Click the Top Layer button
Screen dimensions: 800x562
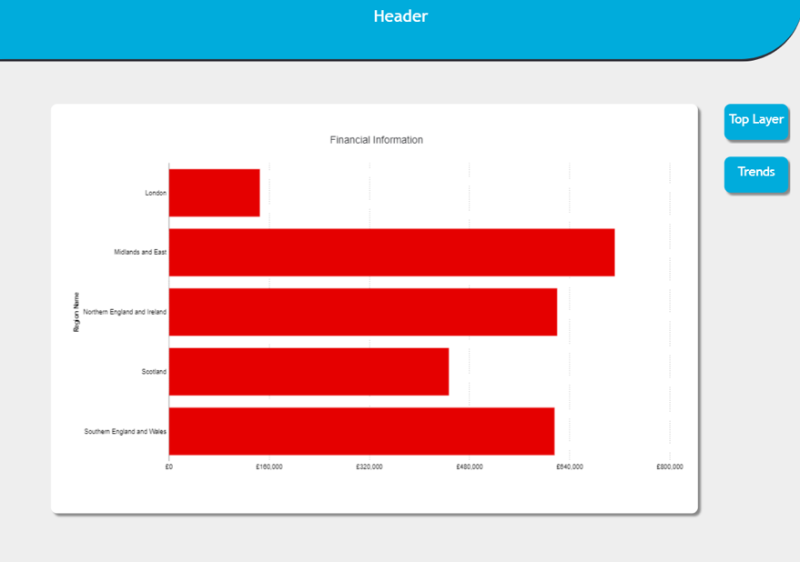point(755,120)
